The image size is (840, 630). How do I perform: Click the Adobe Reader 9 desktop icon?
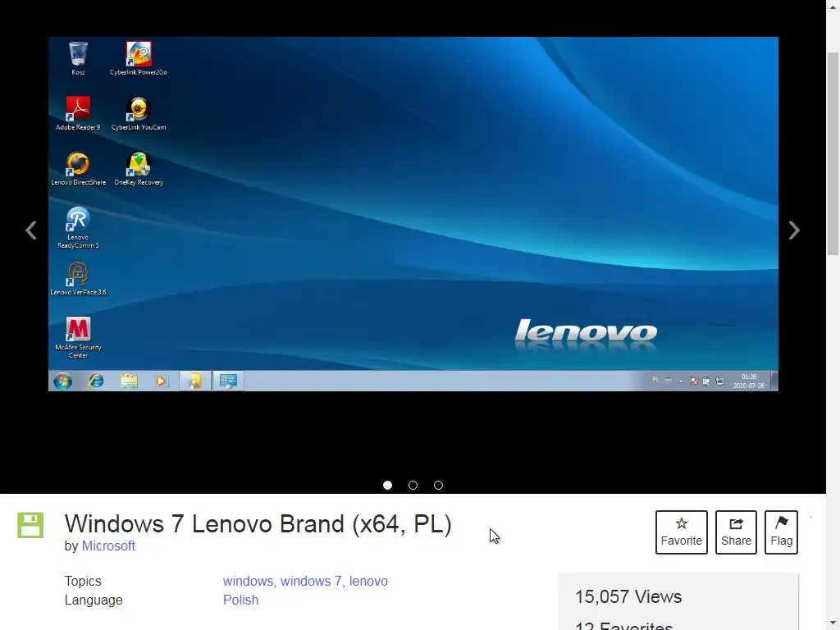pos(78,113)
